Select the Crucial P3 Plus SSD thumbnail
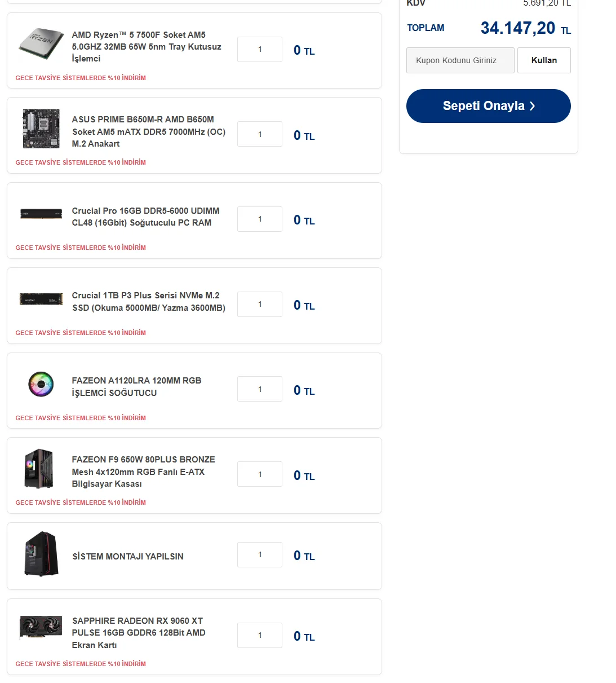Screen dimensions: 616x683 click(41, 299)
